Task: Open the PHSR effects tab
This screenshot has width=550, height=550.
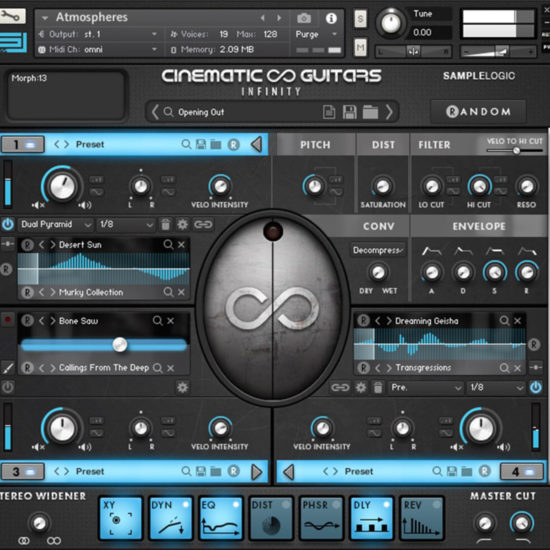Action: click(321, 518)
